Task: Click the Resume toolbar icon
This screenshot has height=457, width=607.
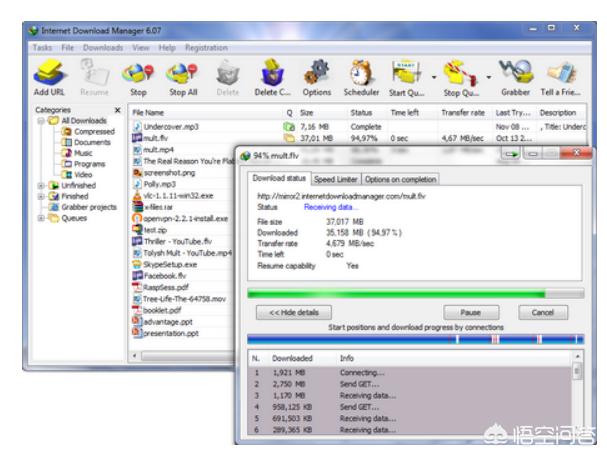Action: (94, 78)
